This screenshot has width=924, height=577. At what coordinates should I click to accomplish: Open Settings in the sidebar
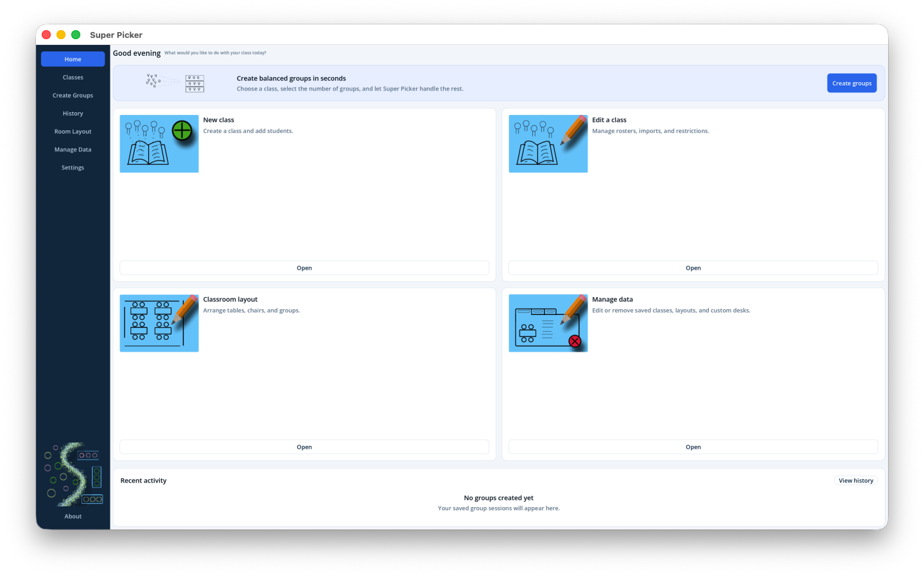click(x=73, y=167)
